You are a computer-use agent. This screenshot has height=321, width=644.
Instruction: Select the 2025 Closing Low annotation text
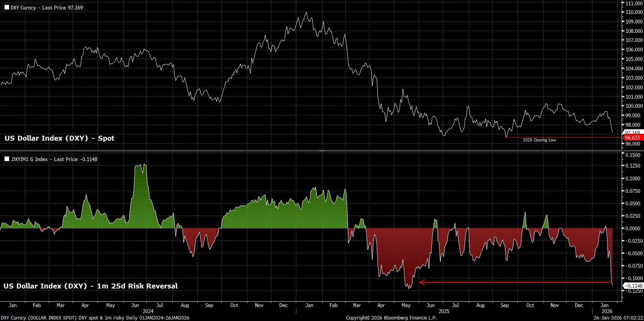(x=539, y=140)
